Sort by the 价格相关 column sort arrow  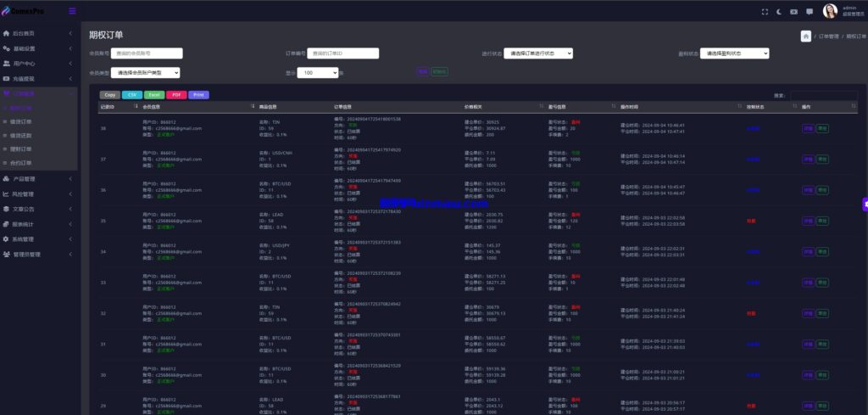pyautogui.click(x=541, y=106)
